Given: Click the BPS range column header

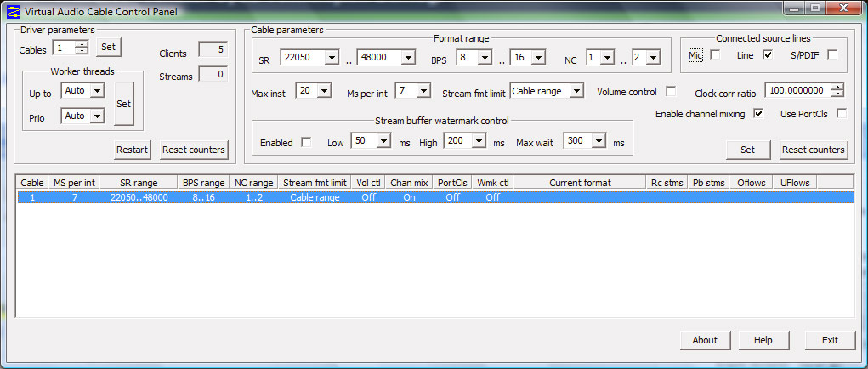Looking at the screenshot, I should tap(203, 183).
